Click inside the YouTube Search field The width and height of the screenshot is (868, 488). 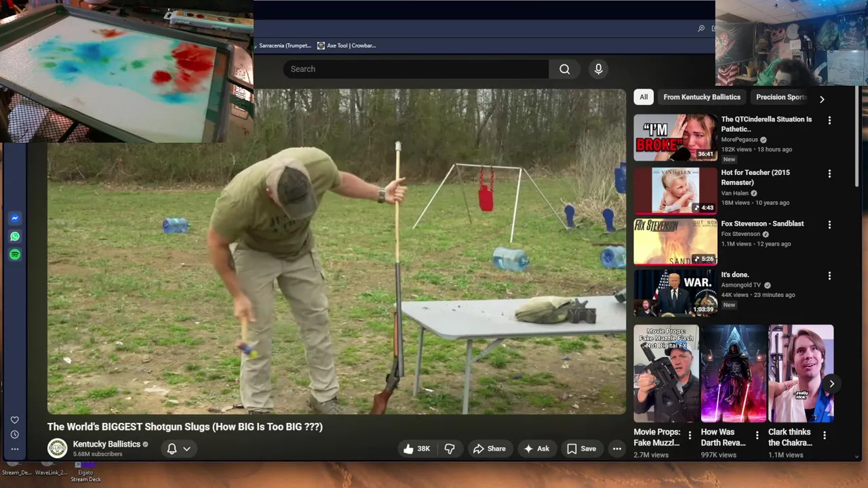[x=416, y=69]
